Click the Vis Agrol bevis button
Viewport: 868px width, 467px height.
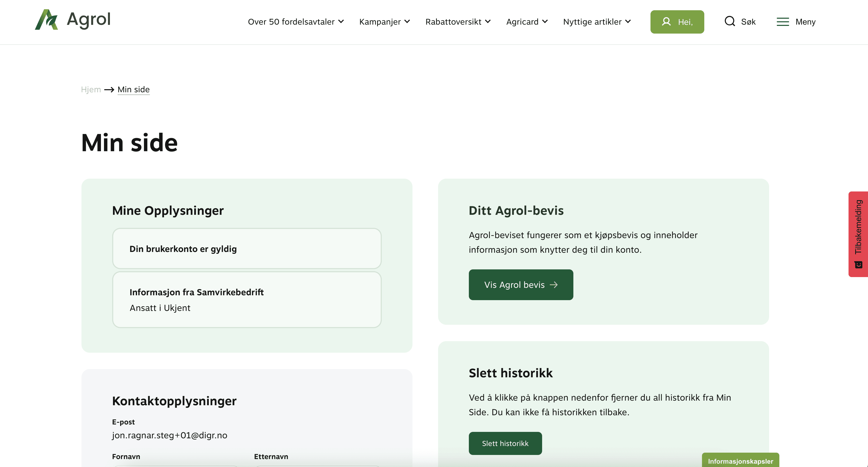pyautogui.click(x=521, y=285)
